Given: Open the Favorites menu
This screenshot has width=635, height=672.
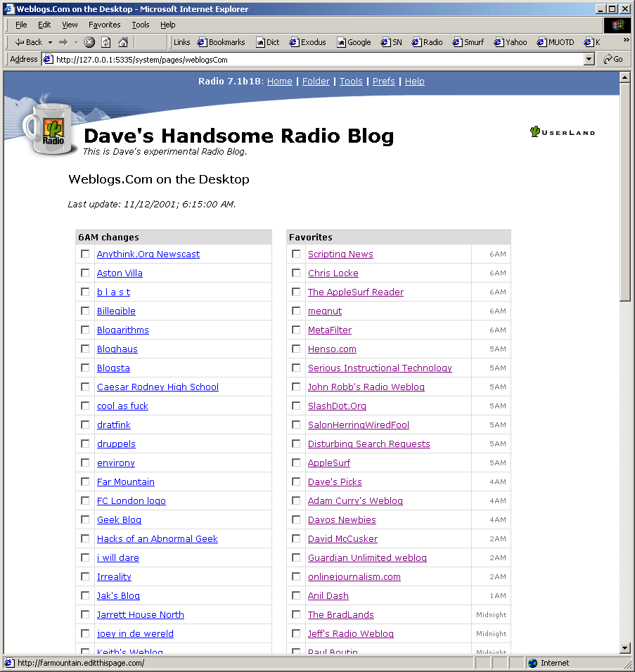Looking at the screenshot, I should point(104,25).
